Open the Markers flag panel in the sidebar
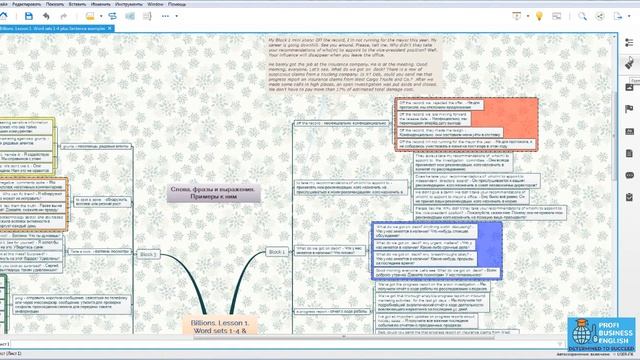Image resolution: width=640 pixels, height=360 pixels. pos(629,109)
